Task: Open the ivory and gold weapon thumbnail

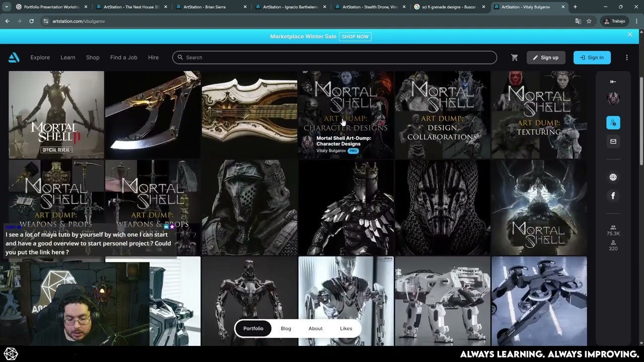Action: [250, 115]
